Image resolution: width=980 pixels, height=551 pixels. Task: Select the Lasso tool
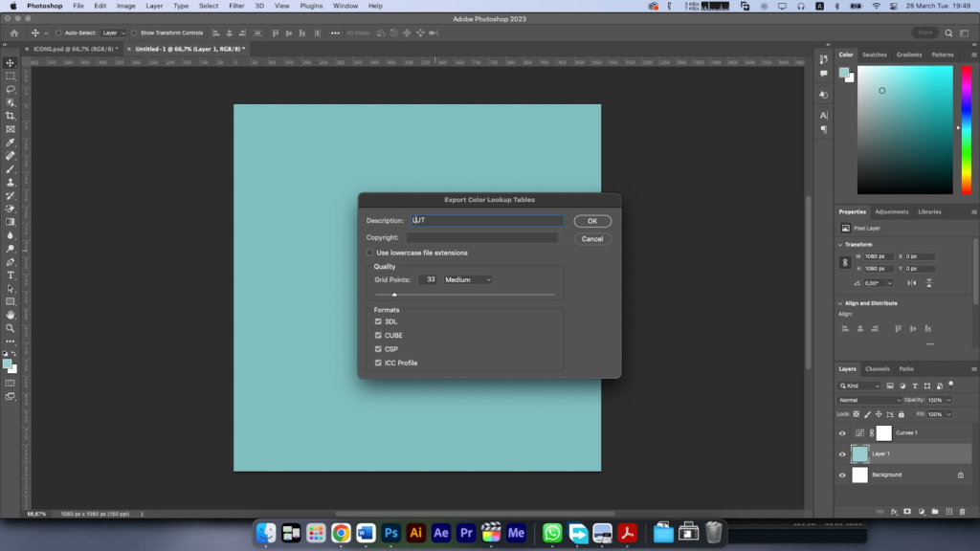click(10, 89)
